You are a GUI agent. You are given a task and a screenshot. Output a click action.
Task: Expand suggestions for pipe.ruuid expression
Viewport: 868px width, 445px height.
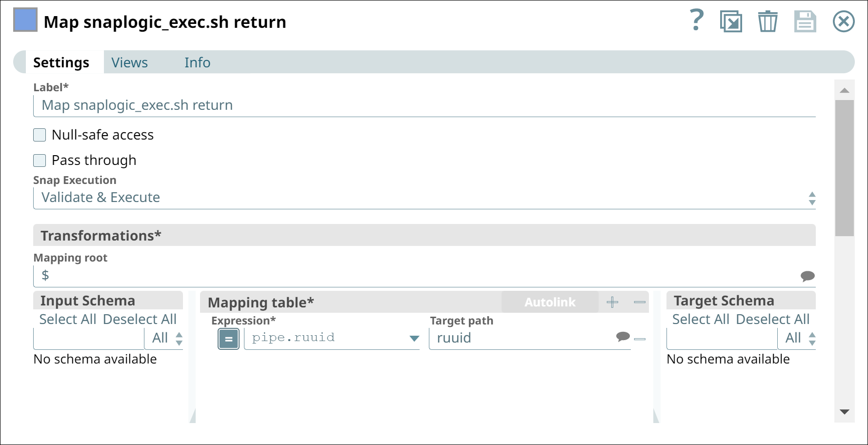coord(414,338)
